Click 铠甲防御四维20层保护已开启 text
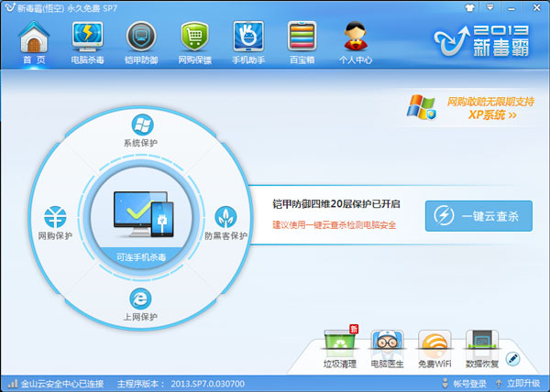This screenshot has height=392, width=550. tap(336, 204)
